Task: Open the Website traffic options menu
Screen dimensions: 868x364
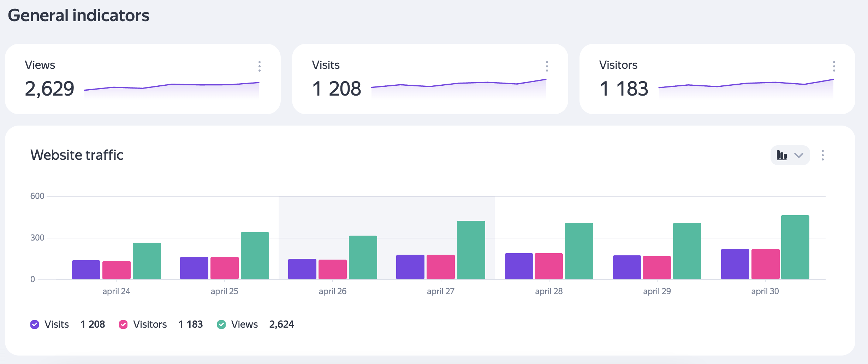Action: click(823, 155)
